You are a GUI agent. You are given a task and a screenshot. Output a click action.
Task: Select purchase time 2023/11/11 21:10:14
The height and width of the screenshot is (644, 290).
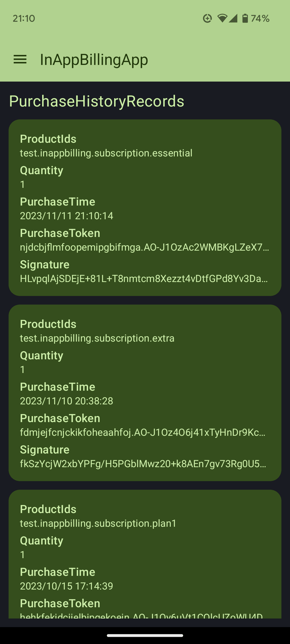pos(67,216)
